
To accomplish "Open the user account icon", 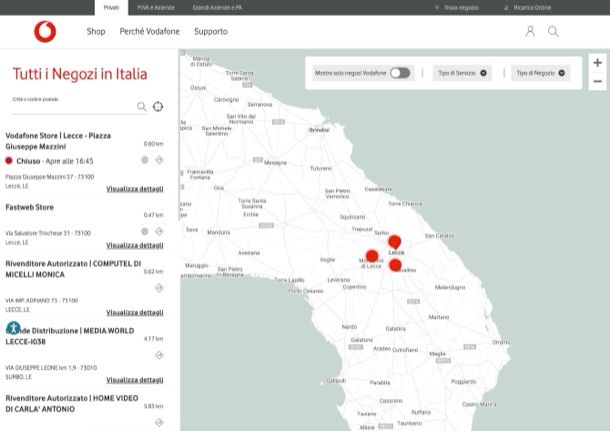I will coord(530,32).
